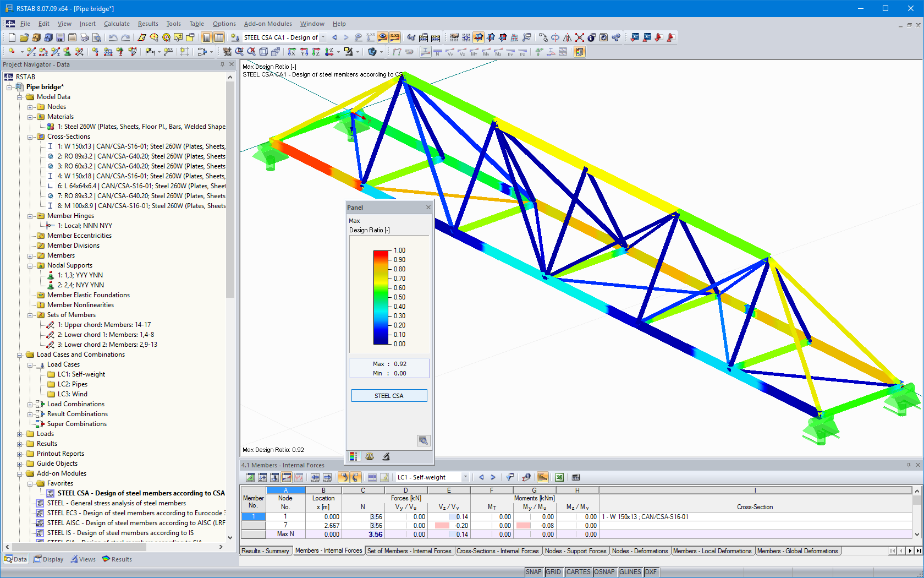Toggle the GRID status bar button

(x=553, y=572)
